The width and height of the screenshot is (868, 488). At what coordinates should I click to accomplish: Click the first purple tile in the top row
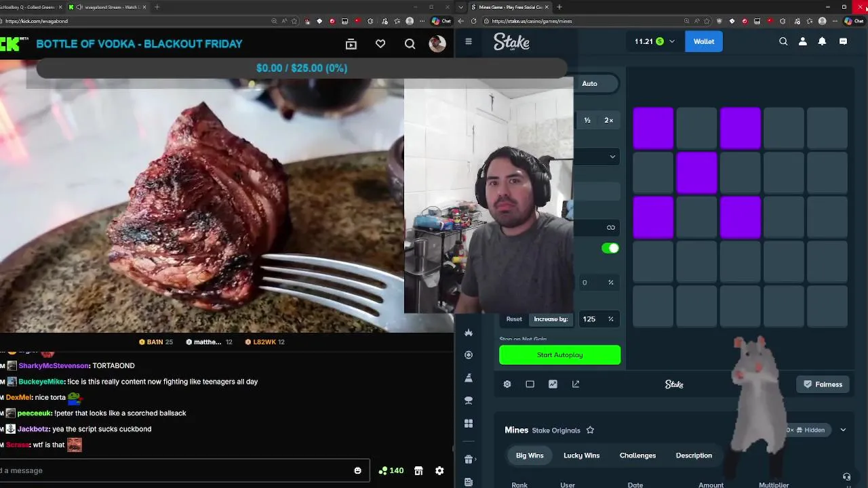653,128
